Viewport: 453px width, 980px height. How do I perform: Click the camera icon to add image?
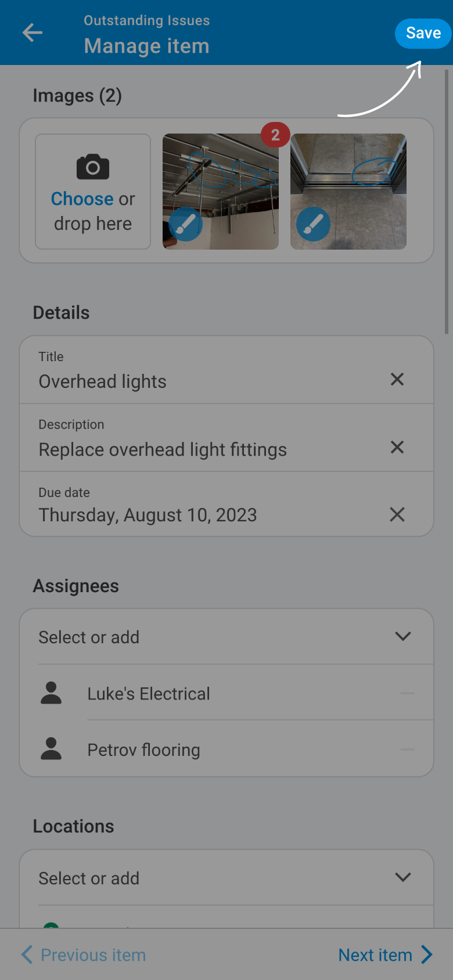click(x=93, y=167)
